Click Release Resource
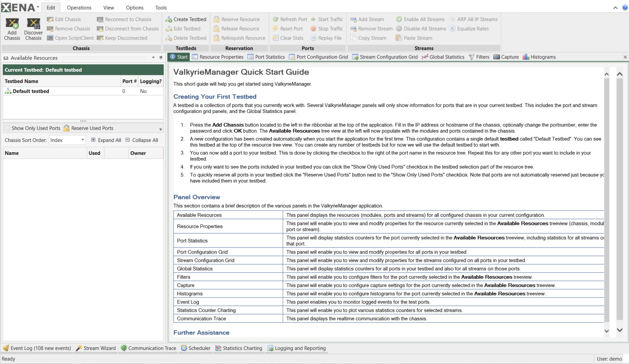629x364 pixels. click(x=236, y=29)
